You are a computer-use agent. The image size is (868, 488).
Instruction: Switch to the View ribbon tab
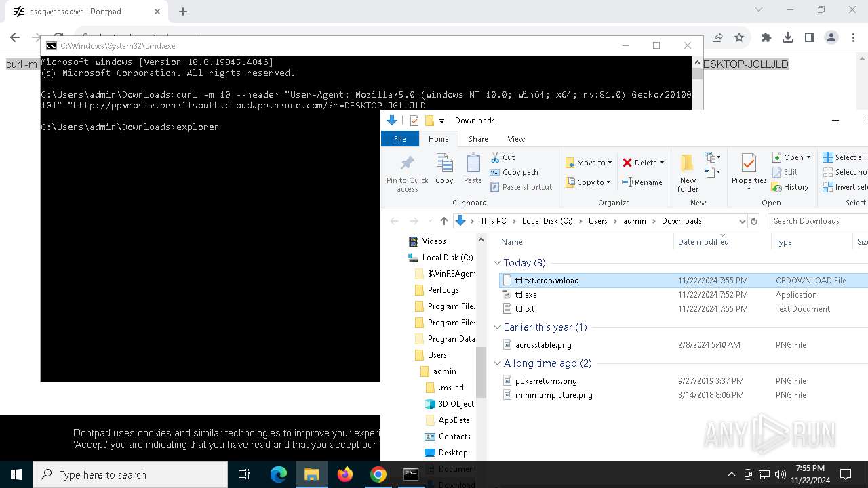(x=516, y=139)
